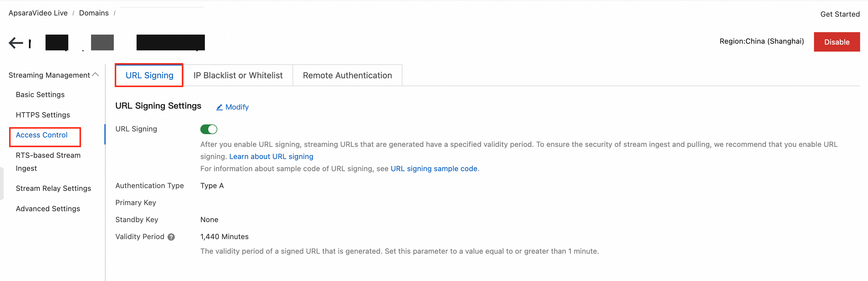Open the URL signing sample code link
The height and width of the screenshot is (281, 868).
tap(434, 168)
